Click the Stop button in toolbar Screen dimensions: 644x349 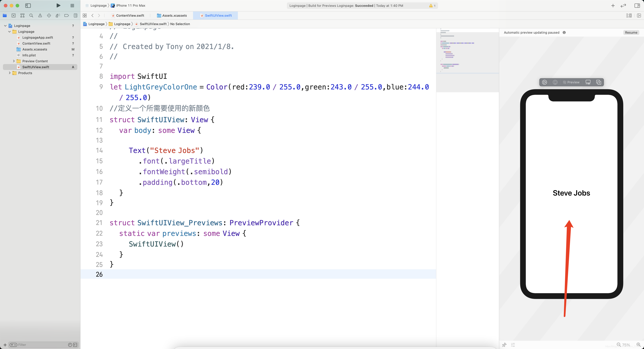72,5
